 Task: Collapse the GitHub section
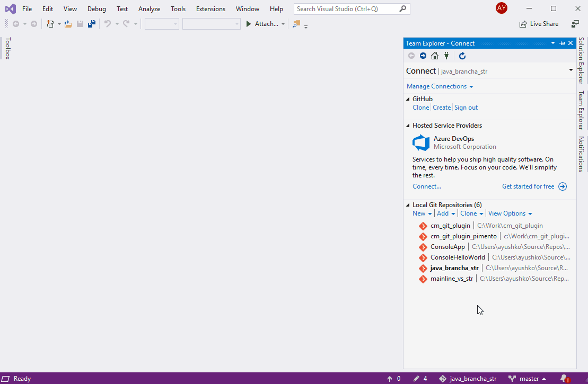tap(408, 99)
